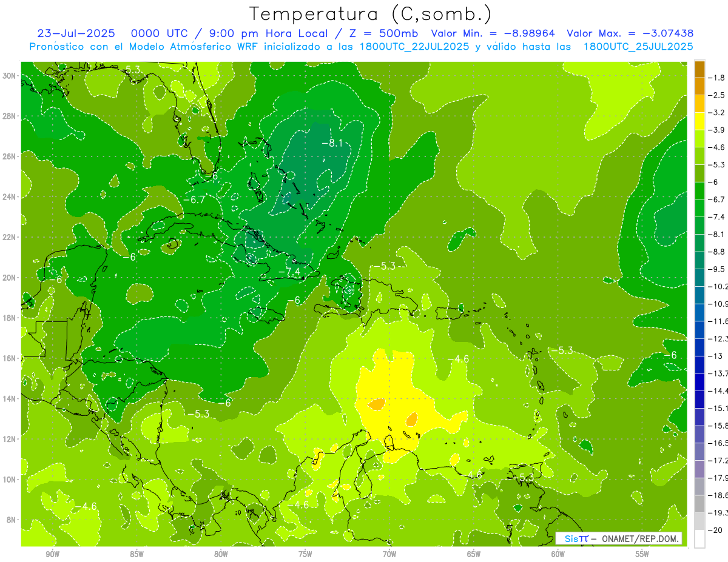Click the -6.7 contour label on the map
The height and width of the screenshot is (562, 728).
point(195,199)
